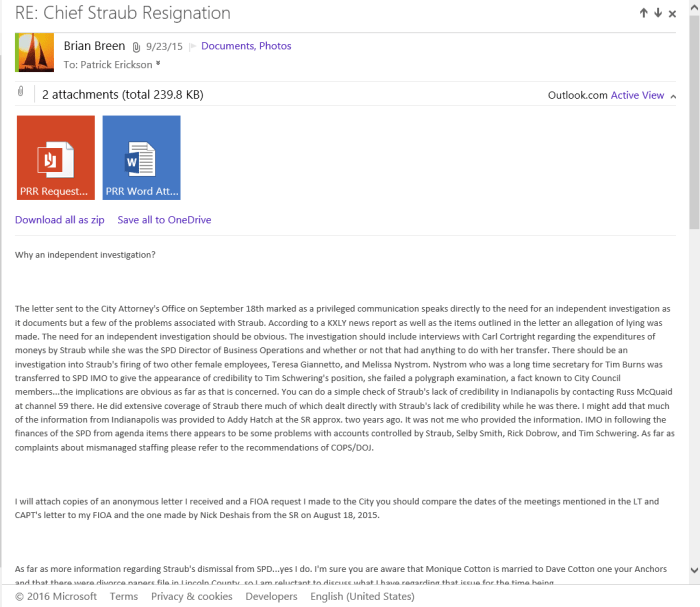Open the PRR Request PDF attachment

pos(55,158)
